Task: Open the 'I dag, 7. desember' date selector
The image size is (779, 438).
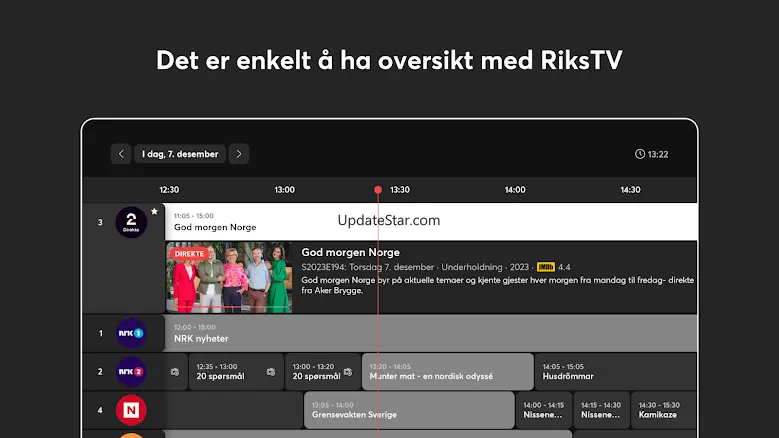Action: (180, 154)
